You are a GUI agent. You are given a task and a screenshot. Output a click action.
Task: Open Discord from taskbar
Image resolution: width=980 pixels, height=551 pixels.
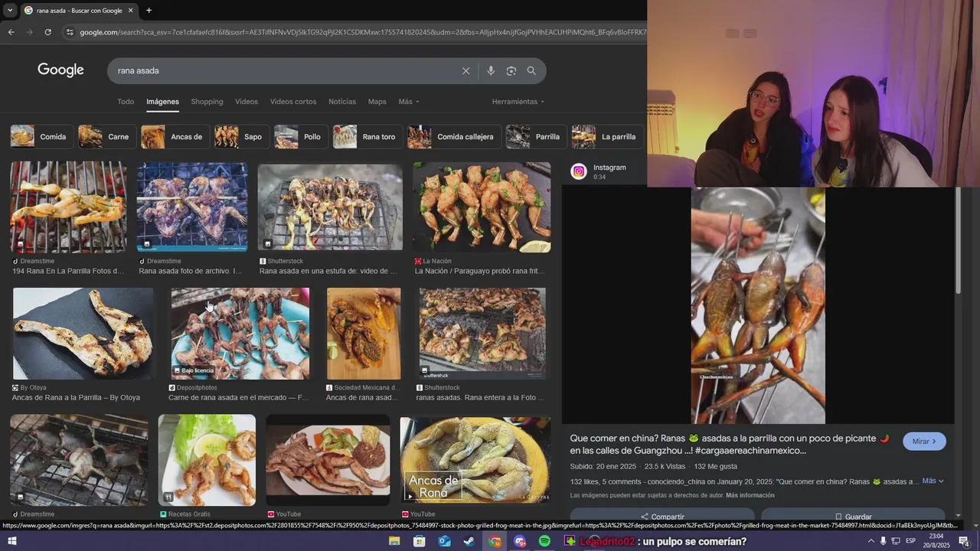(x=520, y=542)
